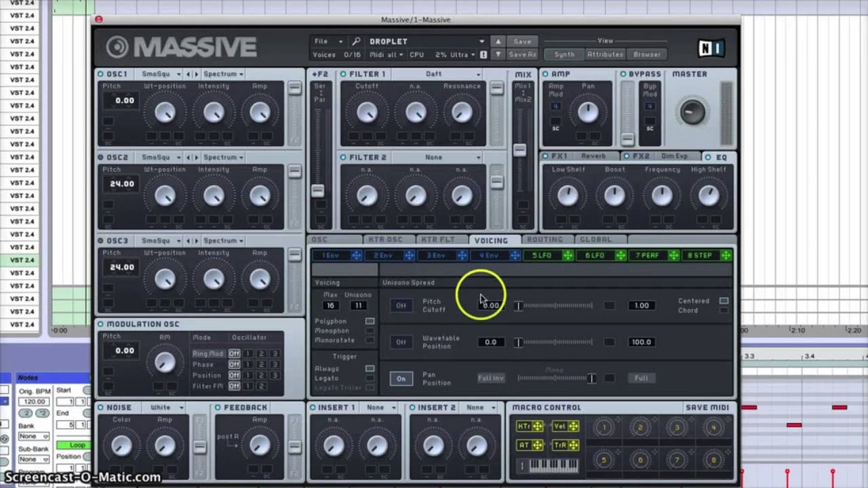The width and height of the screenshot is (868, 488).
Task: Open OSC1 SmoSqu wavetable dropdown
Action: (161, 74)
